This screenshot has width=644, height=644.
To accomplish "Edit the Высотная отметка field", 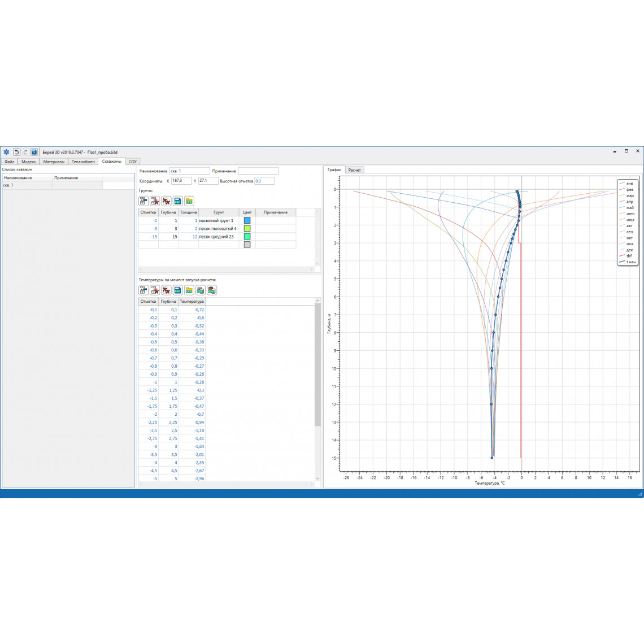I will click(x=264, y=181).
